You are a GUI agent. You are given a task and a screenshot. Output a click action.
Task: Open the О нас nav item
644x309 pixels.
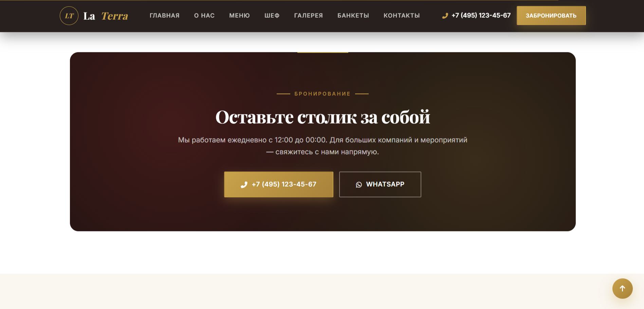(204, 16)
